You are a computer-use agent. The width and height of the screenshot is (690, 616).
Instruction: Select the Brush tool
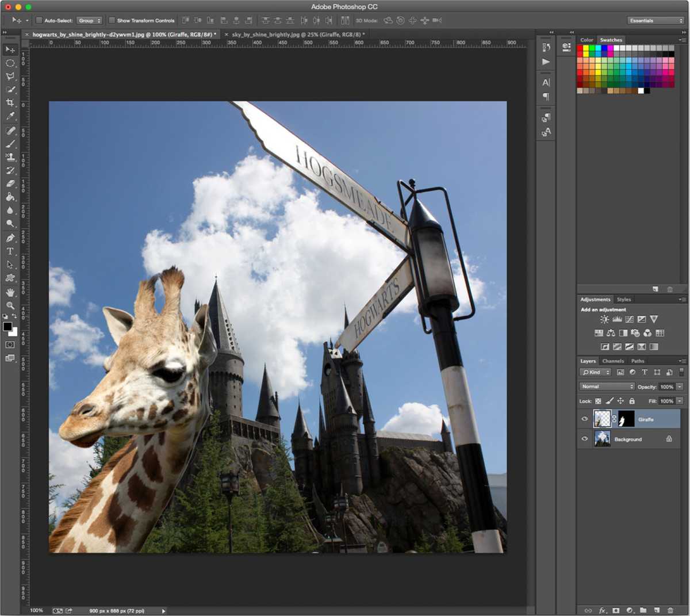tap(10, 144)
